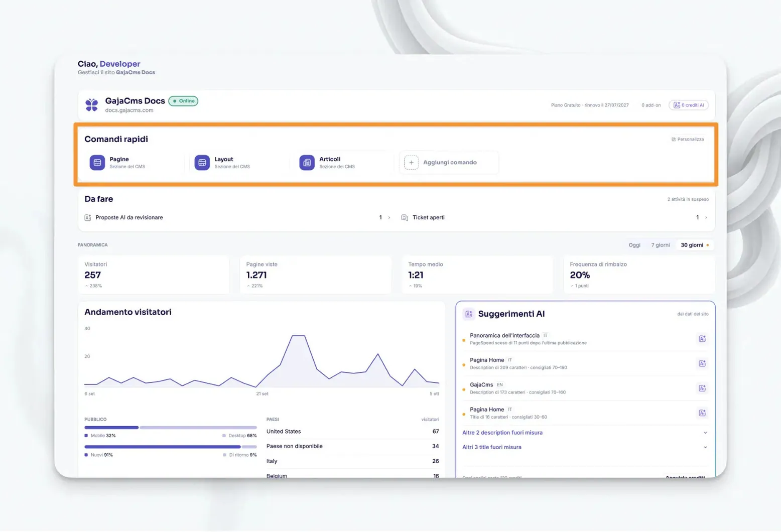
Task: Click the Developer name in the greeting
Action: tap(120, 64)
